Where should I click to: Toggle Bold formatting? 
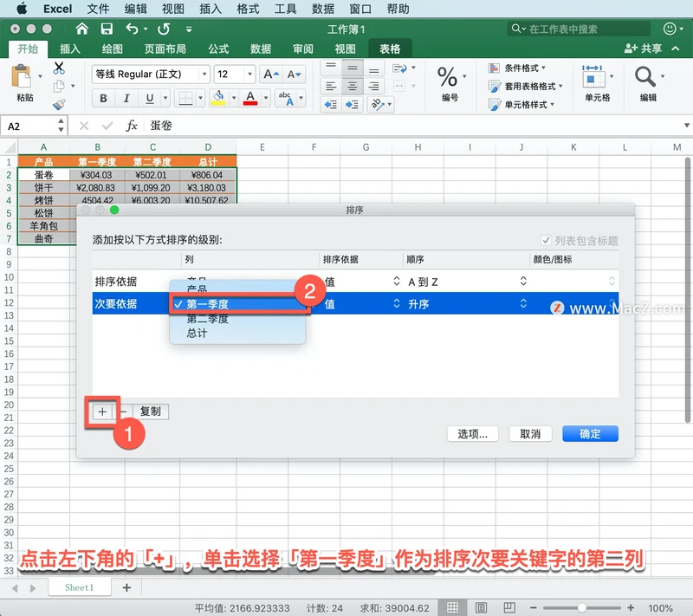click(x=103, y=98)
